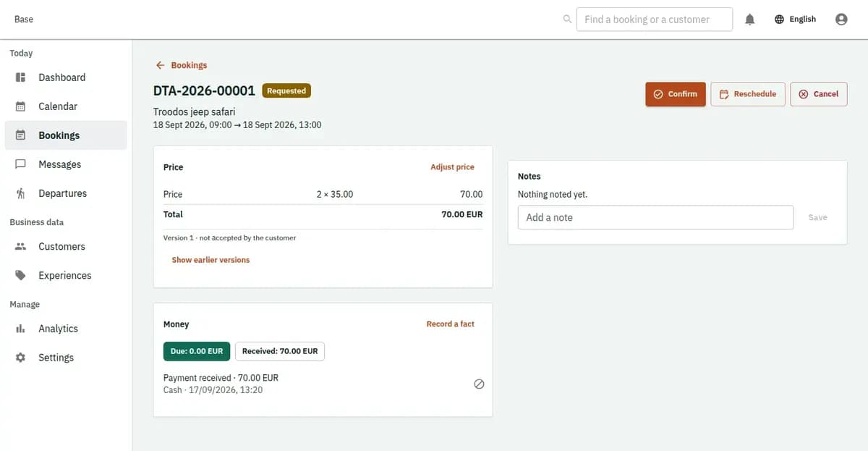
Task: Click the calendar icon in Reschedule button
Action: 724,94
